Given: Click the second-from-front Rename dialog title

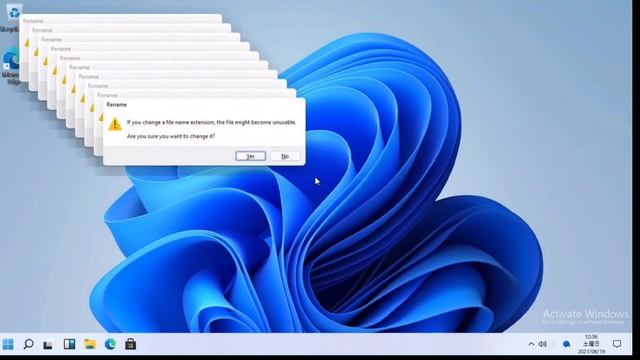Looking at the screenshot, I should [107, 95].
